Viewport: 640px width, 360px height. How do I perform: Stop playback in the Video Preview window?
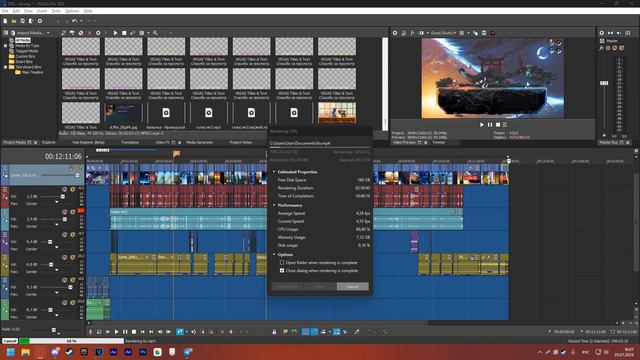(498, 124)
